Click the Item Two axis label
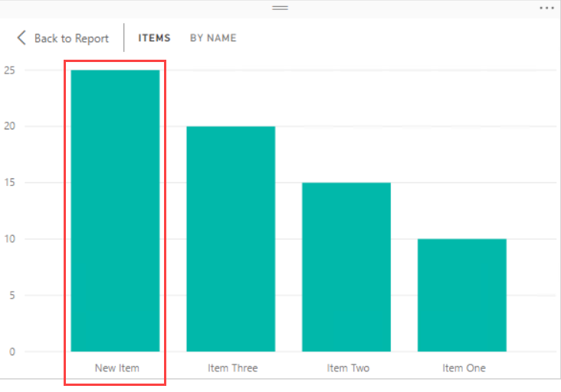 point(348,368)
